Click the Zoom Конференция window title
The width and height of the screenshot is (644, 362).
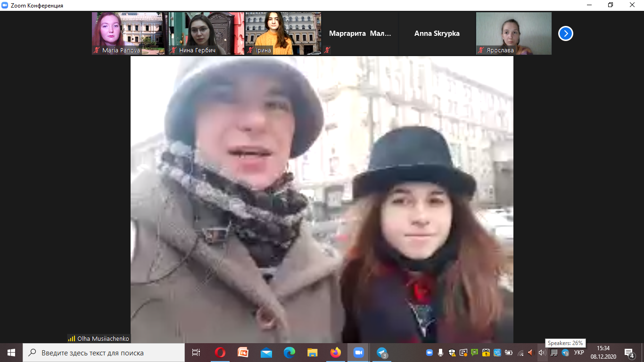pos(37,6)
